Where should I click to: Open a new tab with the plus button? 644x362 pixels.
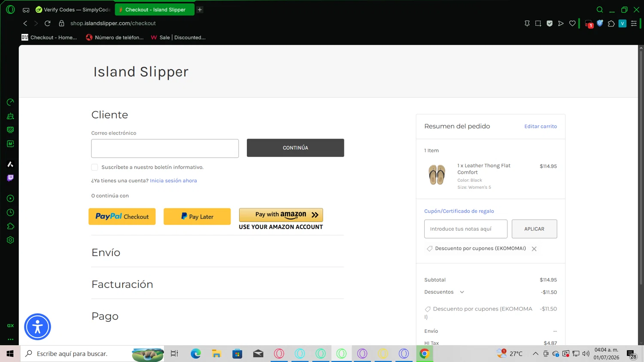[200, 9]
